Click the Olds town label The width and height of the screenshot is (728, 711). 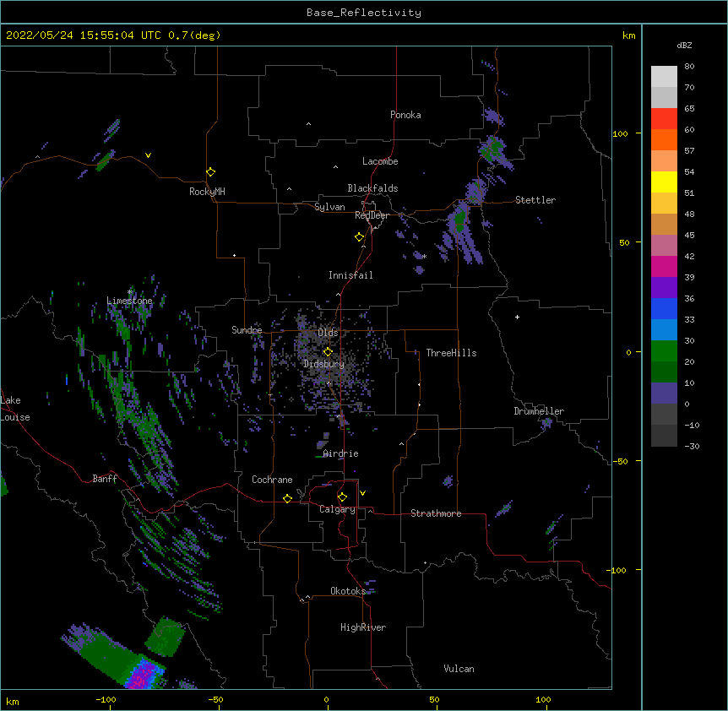click(x=328, y=333)
